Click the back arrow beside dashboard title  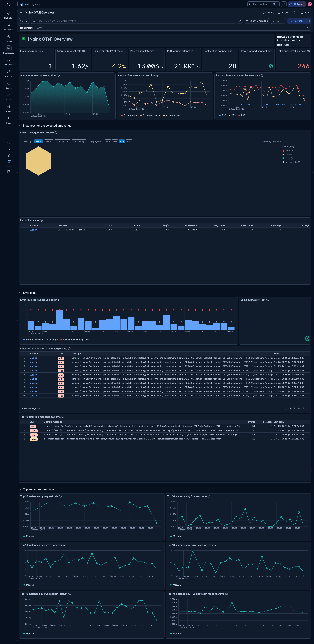[x=21, y=13]
